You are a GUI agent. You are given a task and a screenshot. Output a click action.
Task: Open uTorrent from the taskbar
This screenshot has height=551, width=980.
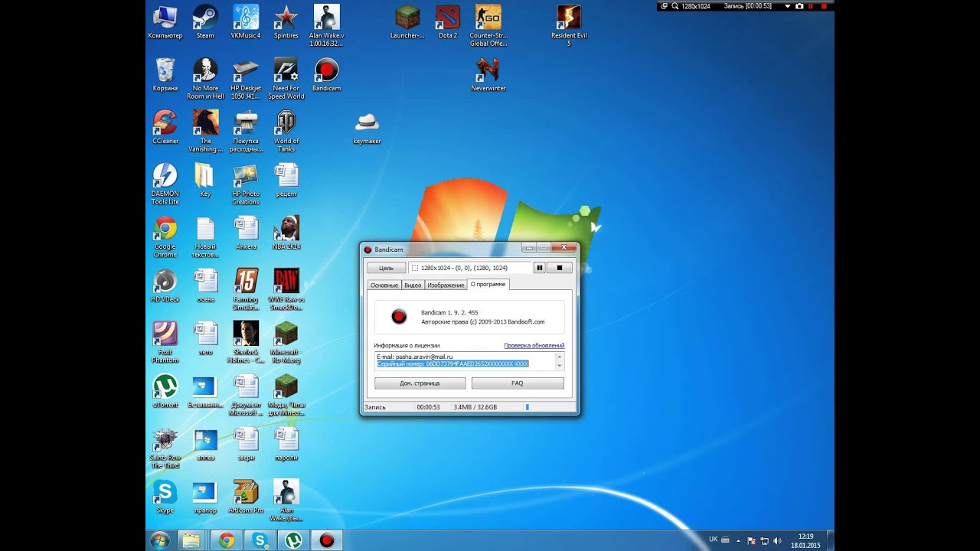click(x=293, y=540)
